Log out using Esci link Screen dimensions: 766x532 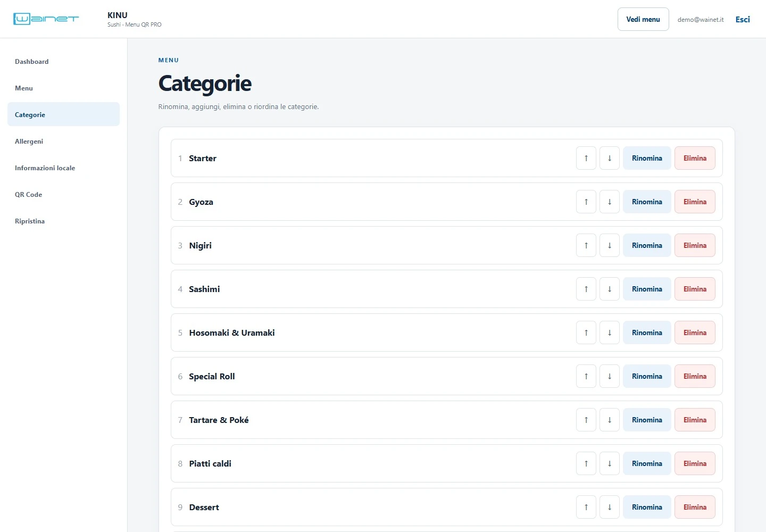tap(743, 19)
